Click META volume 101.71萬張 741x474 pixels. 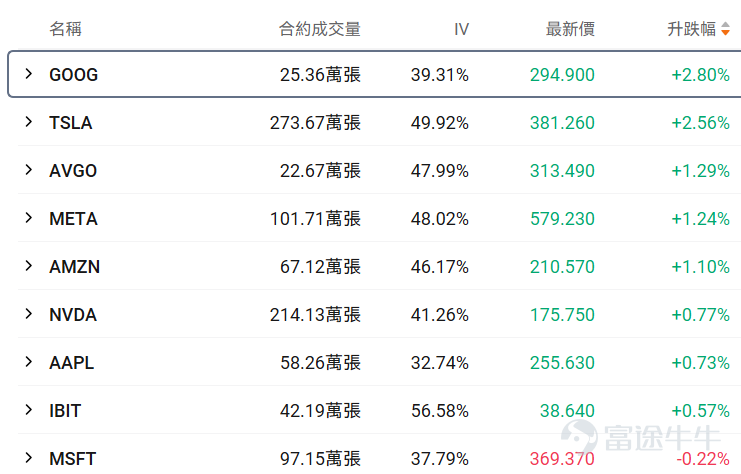click(x=315, y=219)
